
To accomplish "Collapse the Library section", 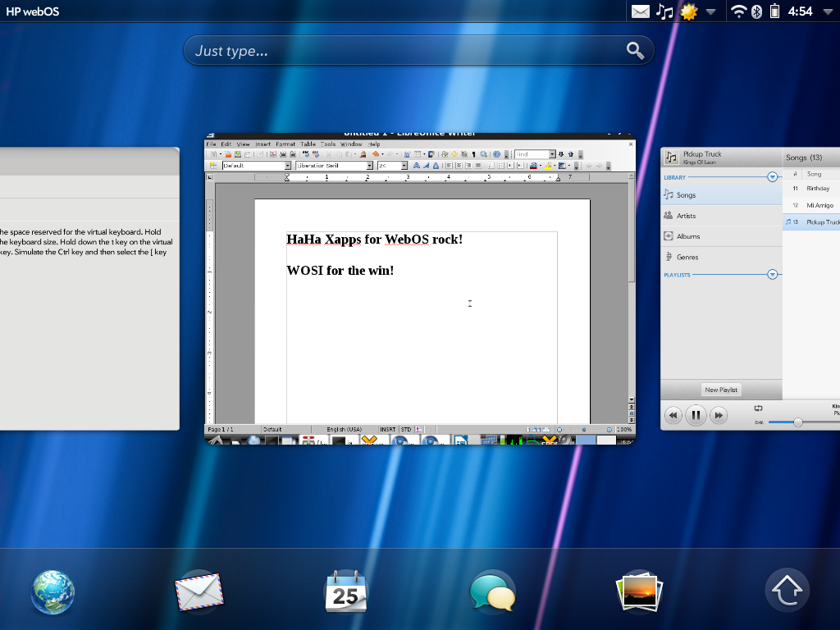I will [x=772, y=176].
